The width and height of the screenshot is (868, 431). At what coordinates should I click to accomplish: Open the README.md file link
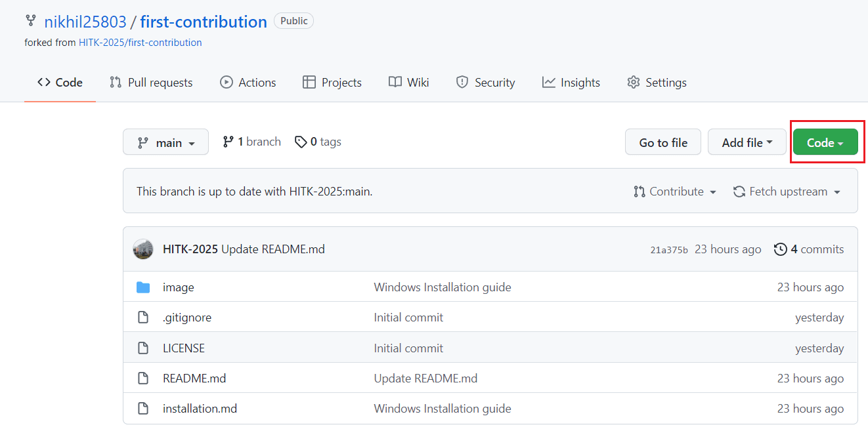(194, 379)
